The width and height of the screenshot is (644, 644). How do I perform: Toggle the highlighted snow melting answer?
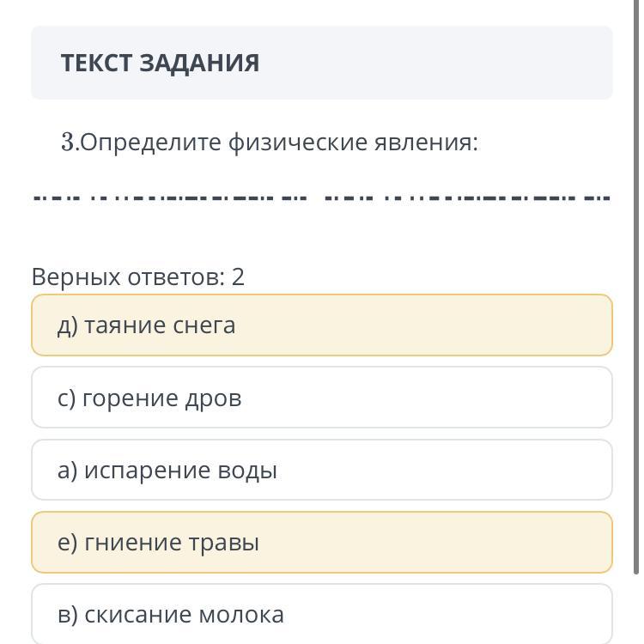(x=321, y=325)
